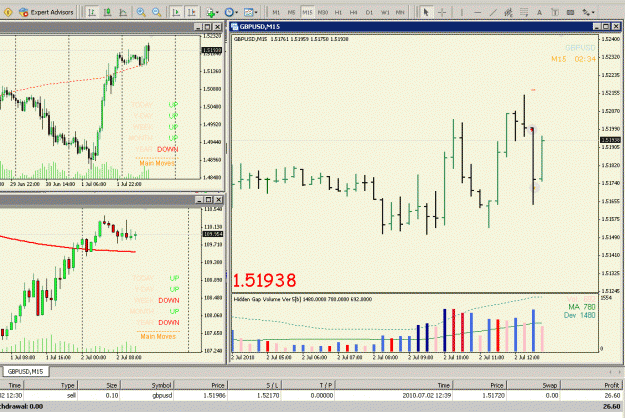This screenshot has width=625, height=418.
Task: Select the Cursor arrow tool
Action: click(426, 12)
